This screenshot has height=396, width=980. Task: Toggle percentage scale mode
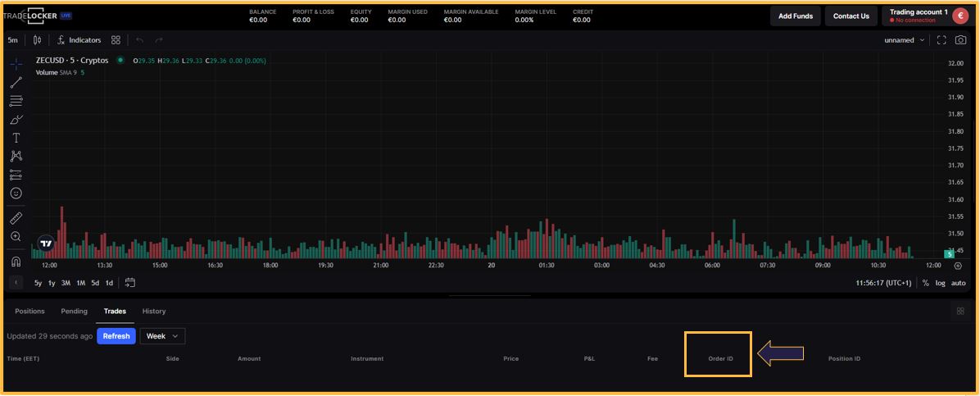point(926,284)
